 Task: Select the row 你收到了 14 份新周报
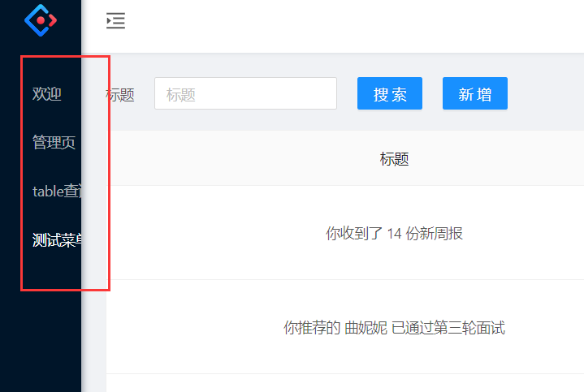click(x=345, y=233)
